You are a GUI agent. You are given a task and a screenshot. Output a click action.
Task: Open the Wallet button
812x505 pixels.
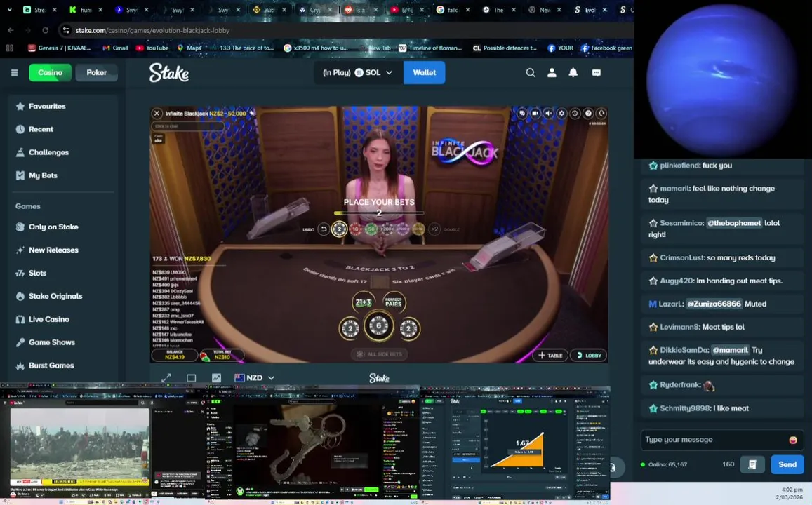tap(424, 72)
